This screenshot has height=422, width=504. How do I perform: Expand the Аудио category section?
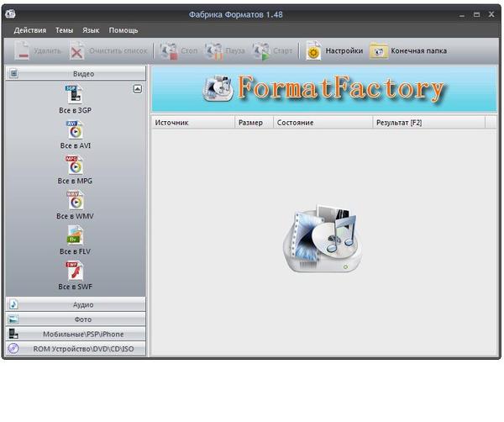click(x=76, y=304)
